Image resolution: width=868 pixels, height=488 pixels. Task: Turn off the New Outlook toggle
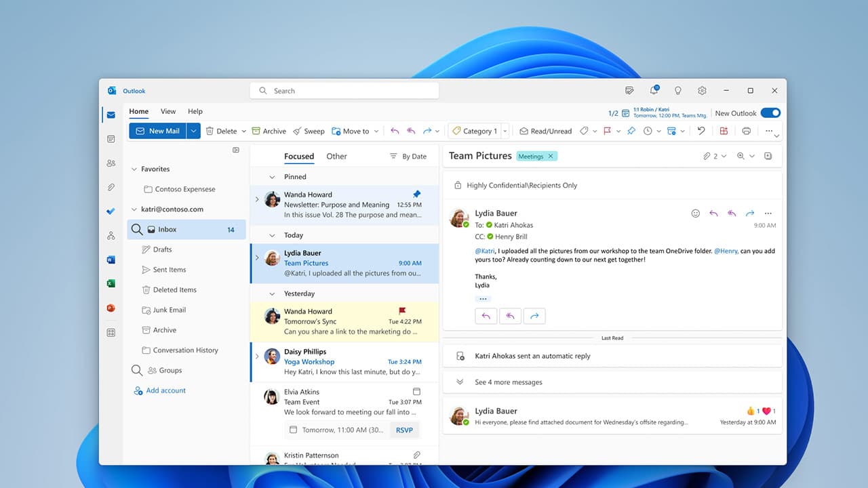[770, 113]
